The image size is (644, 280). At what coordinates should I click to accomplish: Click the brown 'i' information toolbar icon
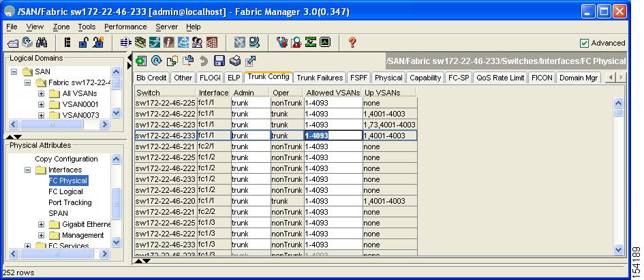coord(169,42)
